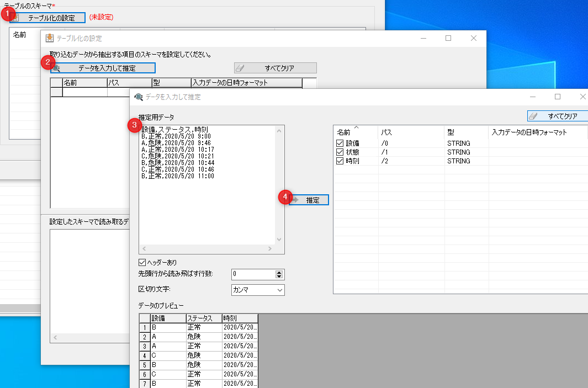
Task: Toggle the 時刻 row checkbox
Action: pos(340,161)
